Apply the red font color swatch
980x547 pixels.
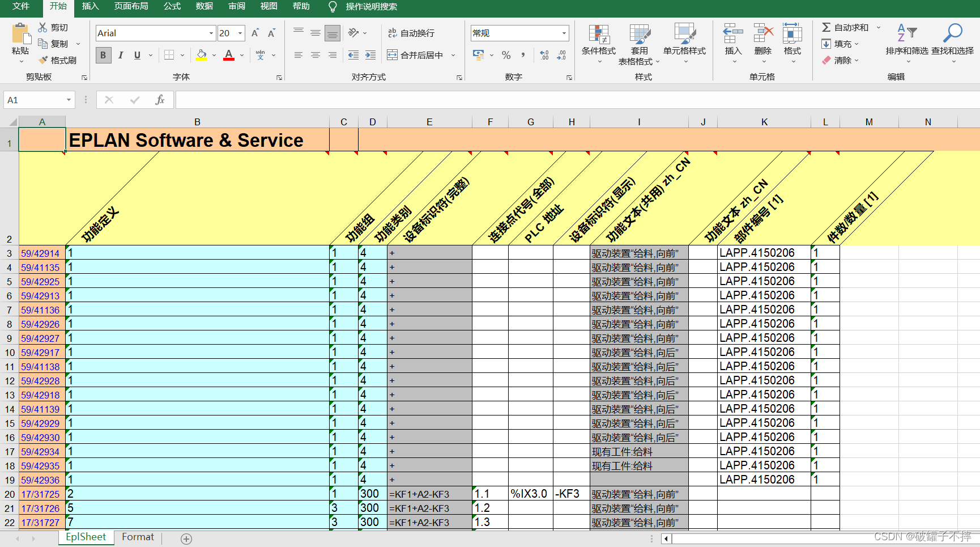coord(229,55)
